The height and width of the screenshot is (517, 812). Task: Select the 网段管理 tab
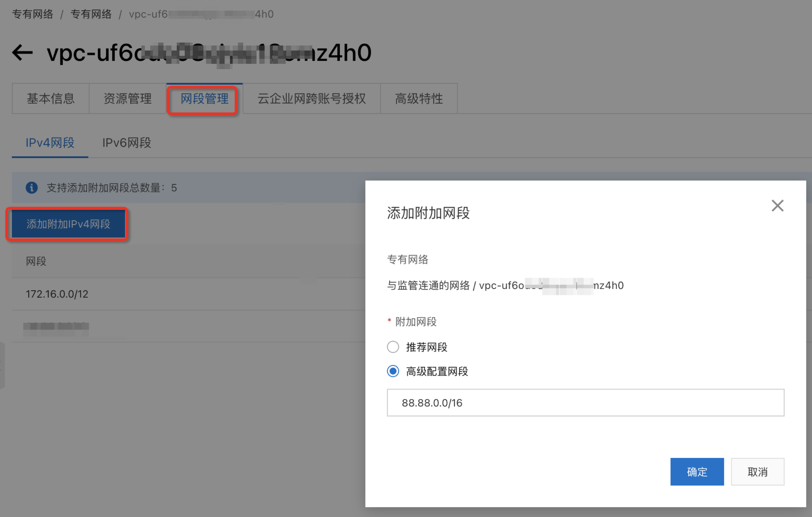point(204,99)
